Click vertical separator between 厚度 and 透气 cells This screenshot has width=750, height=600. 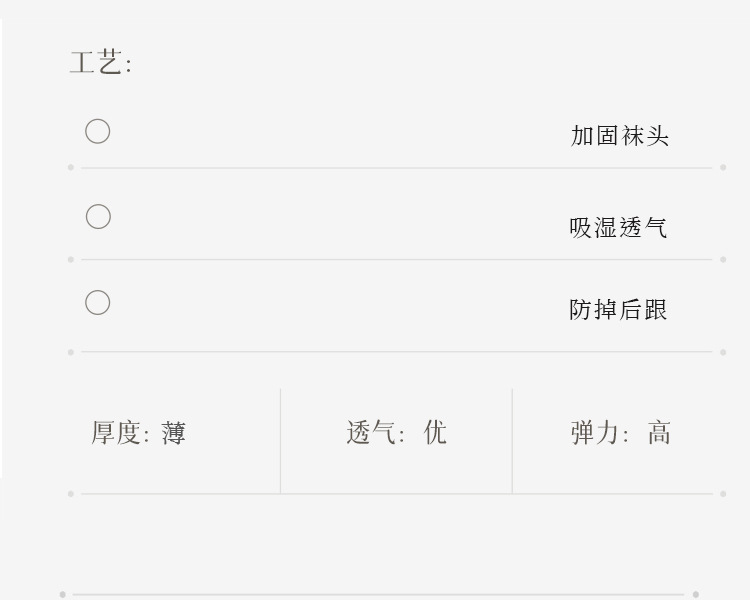point(281,440)
